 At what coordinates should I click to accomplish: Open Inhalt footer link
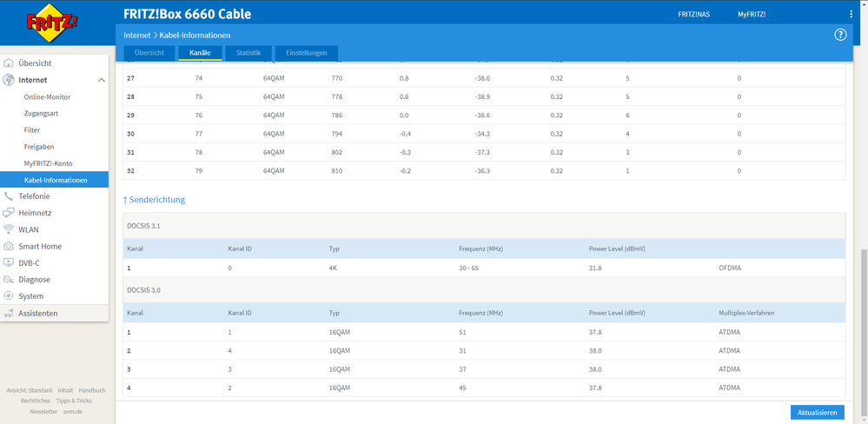[x=65, y=390]
